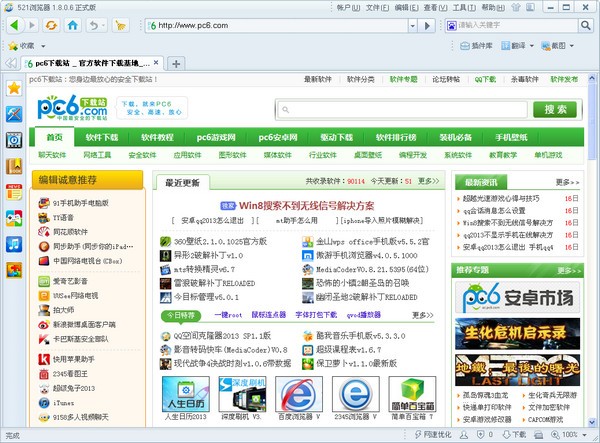Open the 帮助(H) menu
Image resolution: width=600 pixels, height=443 pixels.
[493, 7]
